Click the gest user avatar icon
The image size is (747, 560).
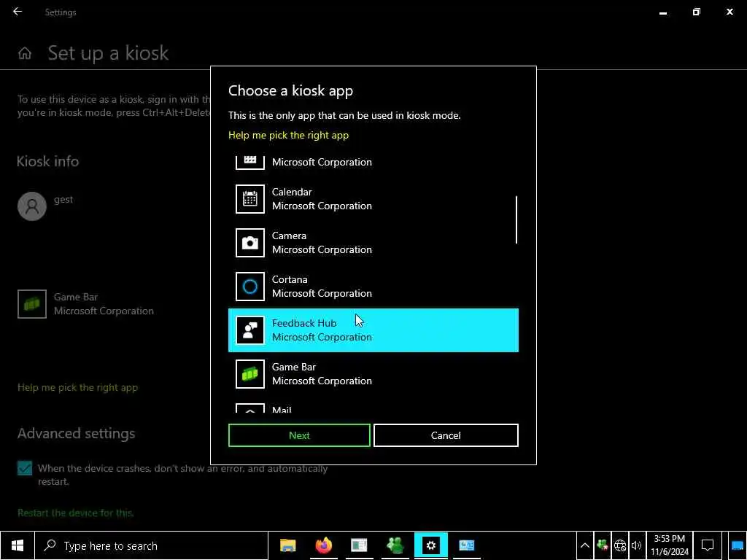[x=32, y=206]
